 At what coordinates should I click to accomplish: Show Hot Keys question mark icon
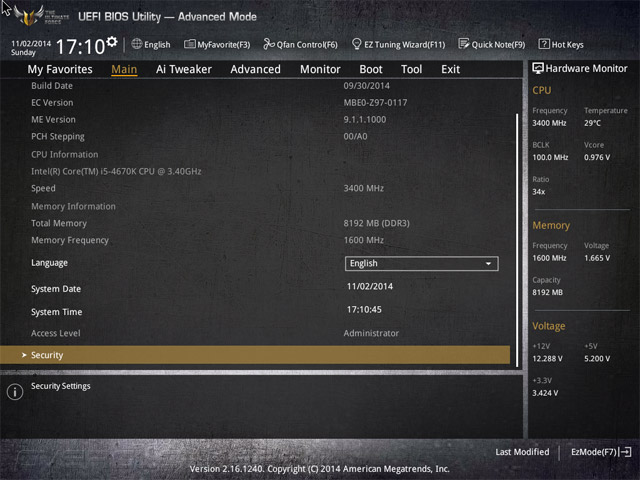[x=544, y=44]
